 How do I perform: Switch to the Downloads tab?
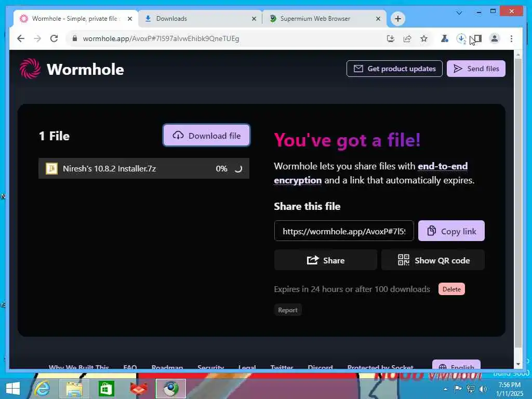click(x=200, y=19)
